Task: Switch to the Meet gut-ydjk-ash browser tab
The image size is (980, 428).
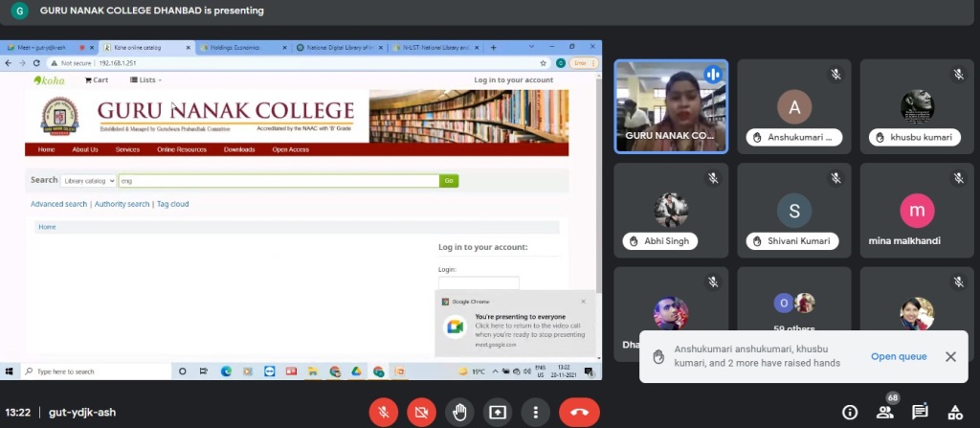Action: click(49, 48)
